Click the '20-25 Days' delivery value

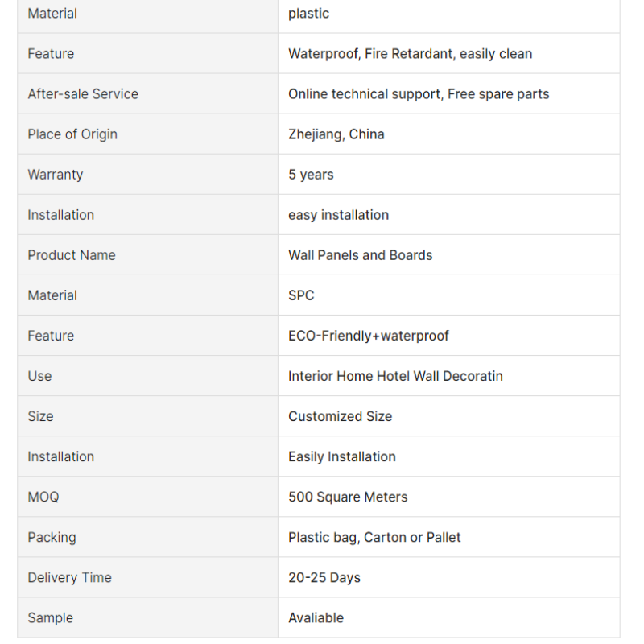click(324, 577)
